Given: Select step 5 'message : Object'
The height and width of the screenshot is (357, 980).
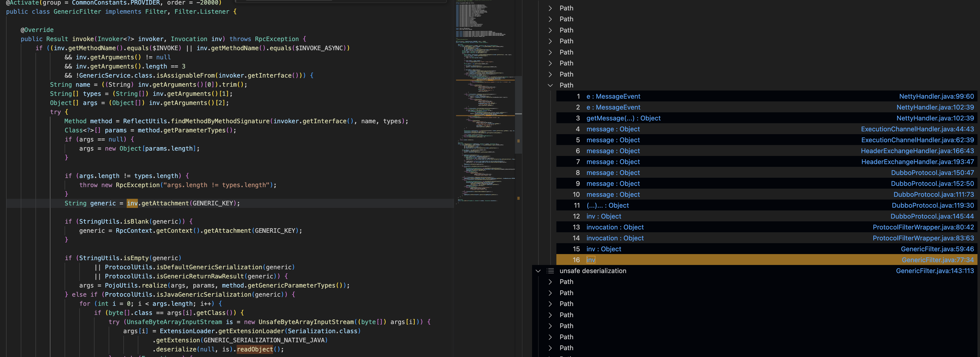Looking at the screenshot, I should [613, 140].
